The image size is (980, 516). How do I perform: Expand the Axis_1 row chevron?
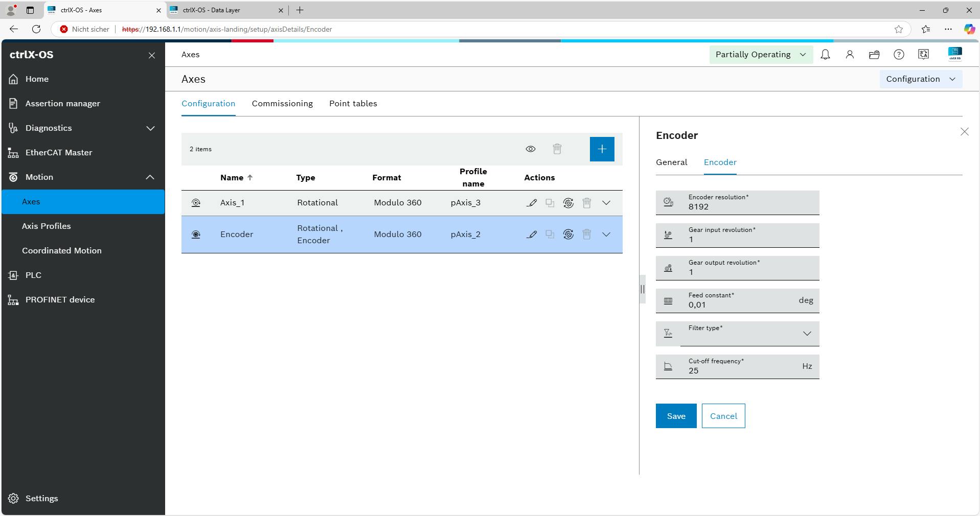click(606, 203)
